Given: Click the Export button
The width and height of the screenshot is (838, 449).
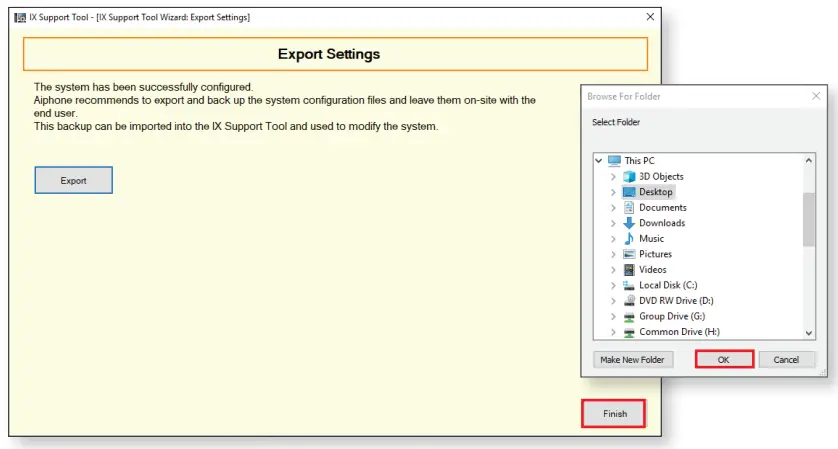Looking at the screenshot, I should coord(73,180).
